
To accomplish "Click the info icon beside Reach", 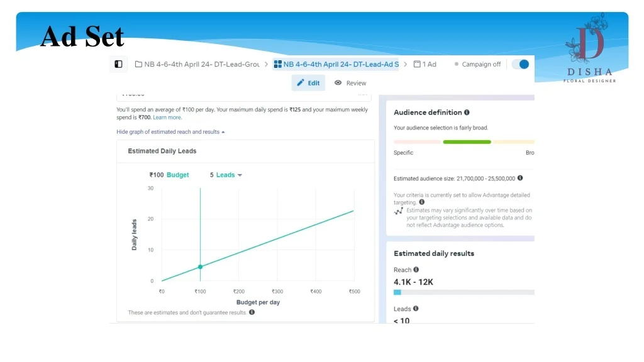I will [416, 270].
